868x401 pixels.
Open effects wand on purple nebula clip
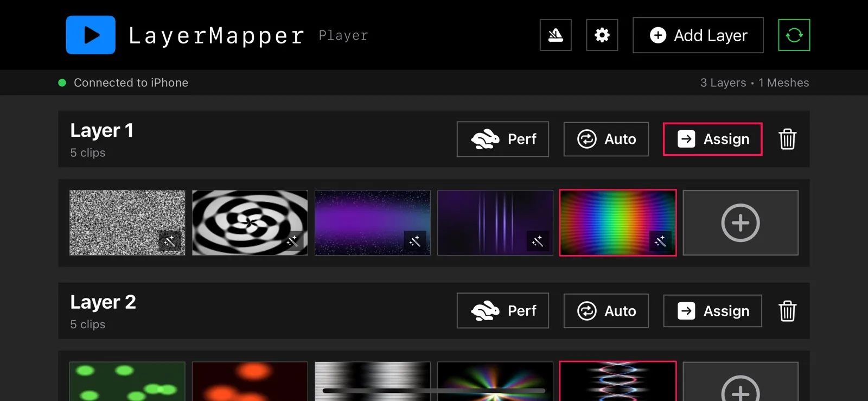click(x=415, y=241)
